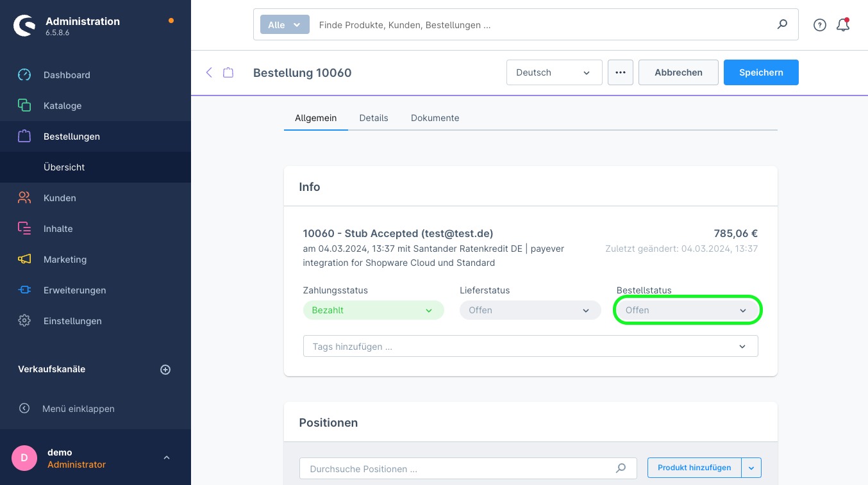Open Zahlungsstatus Bezahlt dropdown

coord(374,310)
